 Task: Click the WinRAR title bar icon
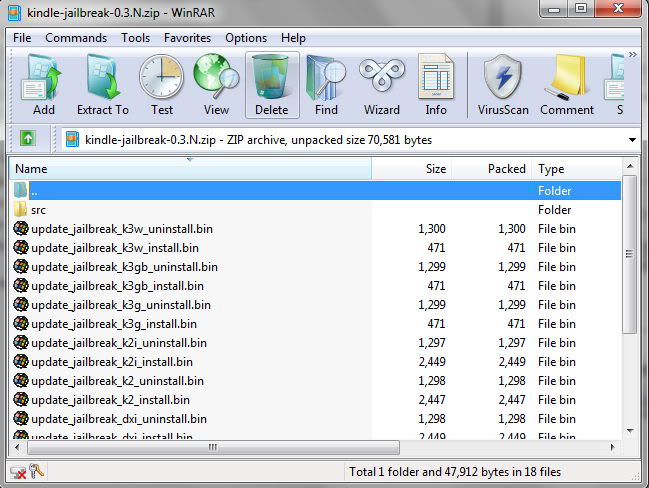14,12
